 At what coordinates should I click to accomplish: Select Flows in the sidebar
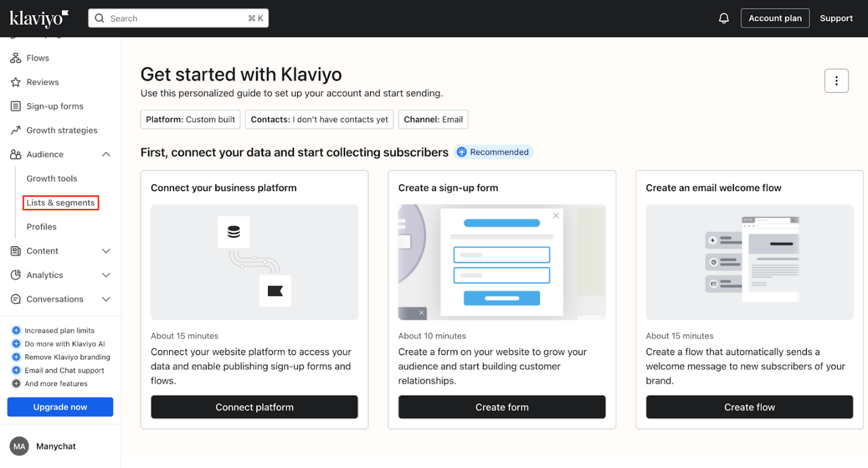tap(38, 58)
